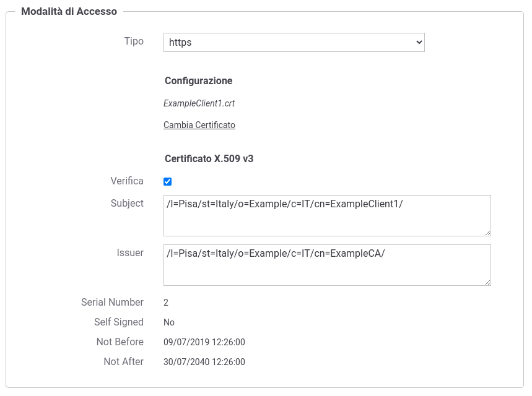Grab the Issuer text area resize handle
The width and height of the screenshot is (532, 396).
coord(487,282)
